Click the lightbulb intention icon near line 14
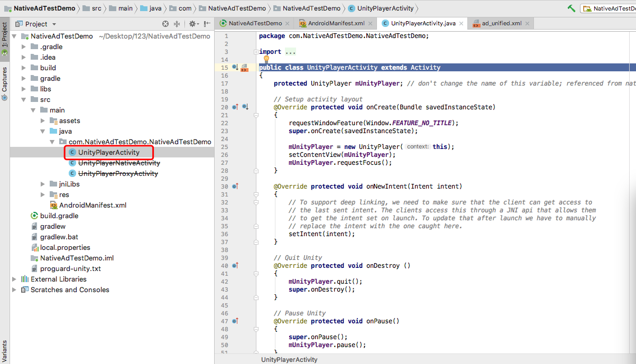This screenshot has width=636, height=364. [x=266, y=59]
